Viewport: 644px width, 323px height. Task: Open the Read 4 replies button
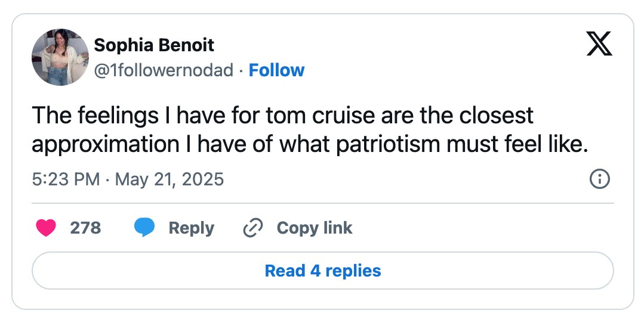(x=323, y=271)
